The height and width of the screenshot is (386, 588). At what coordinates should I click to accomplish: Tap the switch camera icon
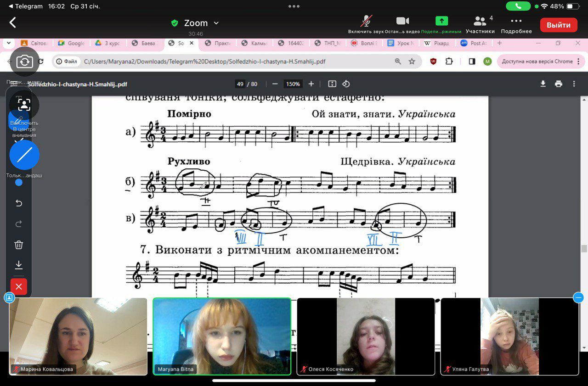coord(24,62)
